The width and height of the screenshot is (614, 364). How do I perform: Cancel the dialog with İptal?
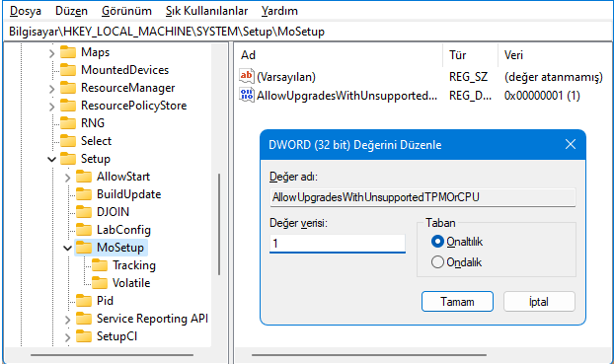539,302
